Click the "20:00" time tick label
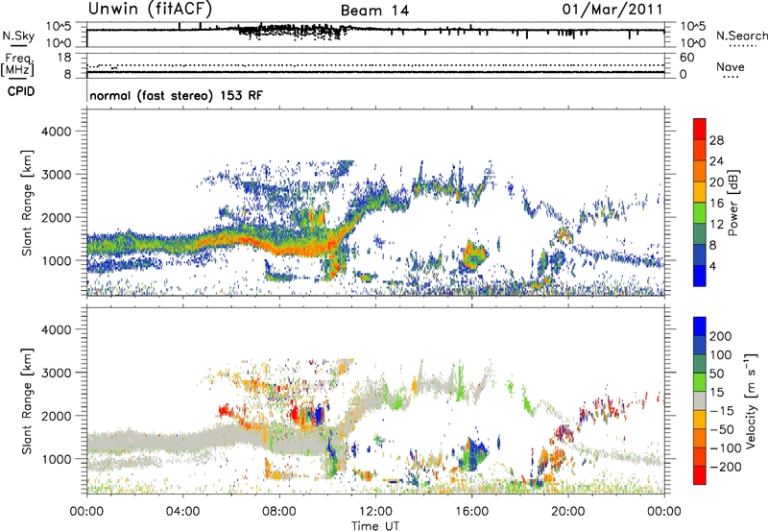 (x=568, y=512)
